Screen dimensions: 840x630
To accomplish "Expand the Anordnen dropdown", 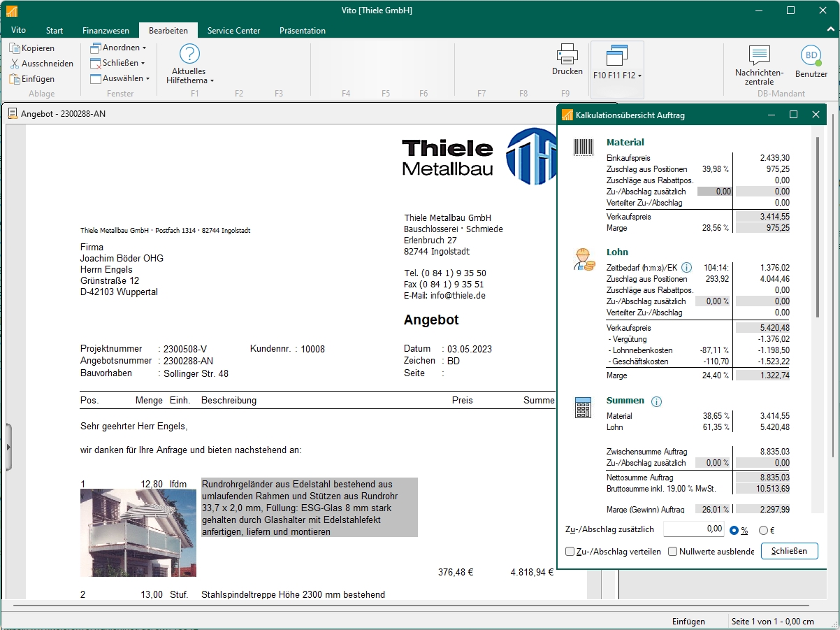I will tap(119, 48).
